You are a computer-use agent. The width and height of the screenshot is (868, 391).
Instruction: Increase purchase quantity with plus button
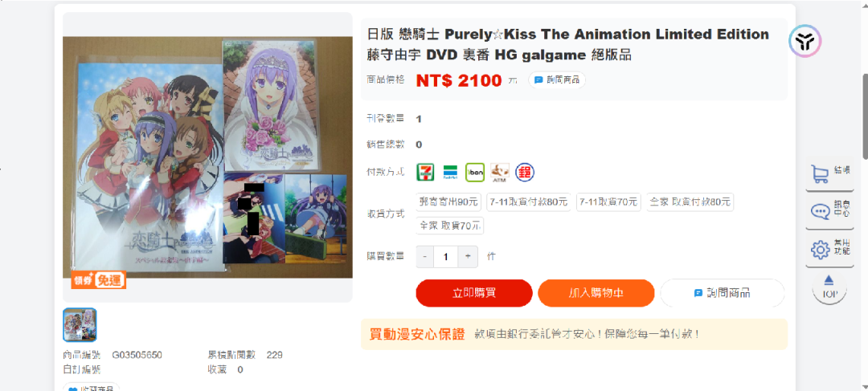pos(468,257)
